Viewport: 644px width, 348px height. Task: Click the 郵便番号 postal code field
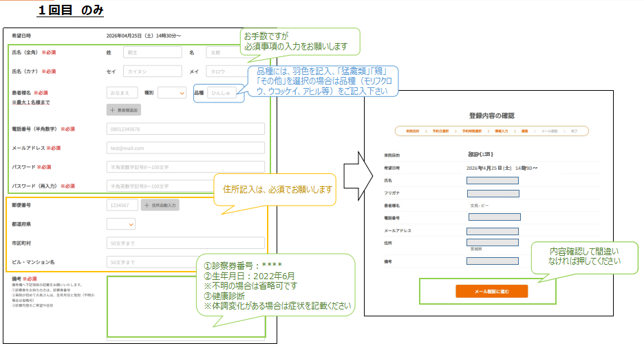(x=122, y=205)
